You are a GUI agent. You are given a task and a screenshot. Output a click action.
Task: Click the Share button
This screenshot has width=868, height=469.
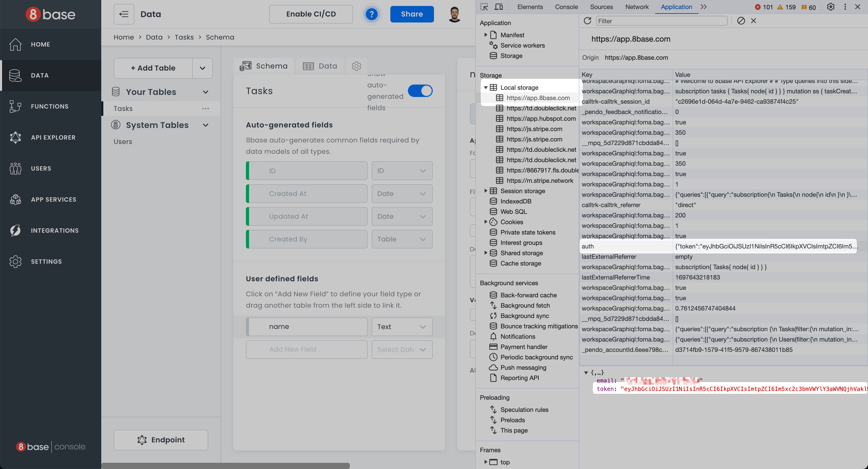tap(412, 14)
